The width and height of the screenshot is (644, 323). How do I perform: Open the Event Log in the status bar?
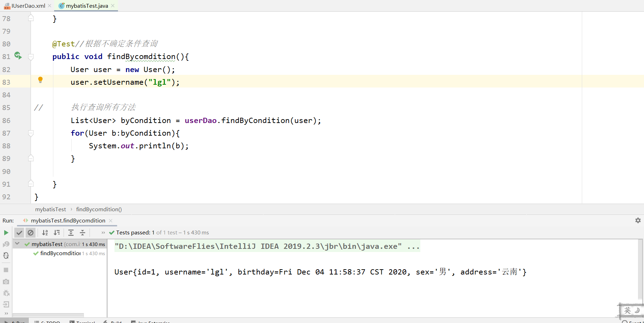pyautogui.click(x=633, y=321)
